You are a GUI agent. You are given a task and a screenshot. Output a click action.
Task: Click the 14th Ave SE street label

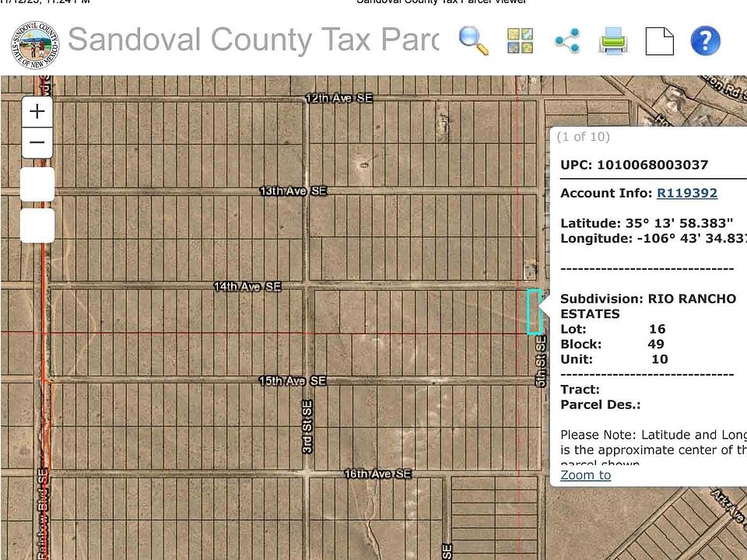247,286
